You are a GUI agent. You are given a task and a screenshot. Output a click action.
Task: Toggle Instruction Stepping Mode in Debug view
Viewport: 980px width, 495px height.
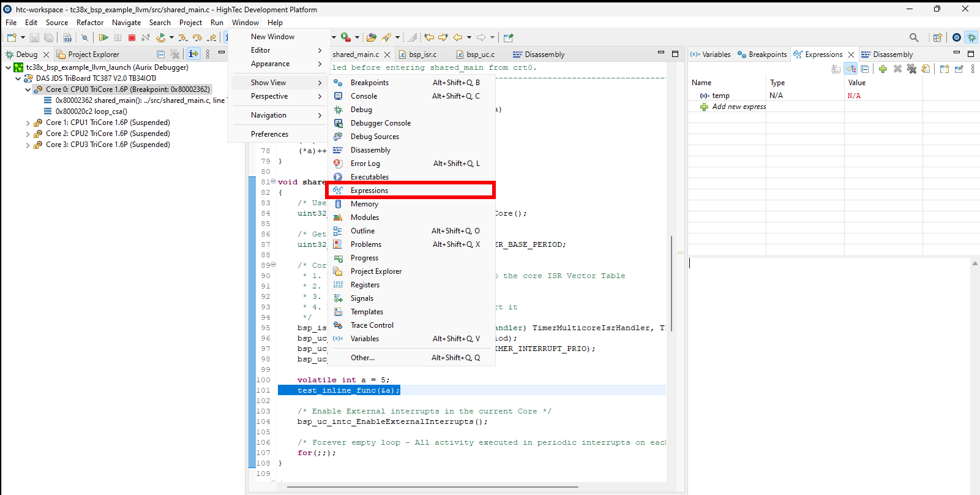(x=193, y=55)
